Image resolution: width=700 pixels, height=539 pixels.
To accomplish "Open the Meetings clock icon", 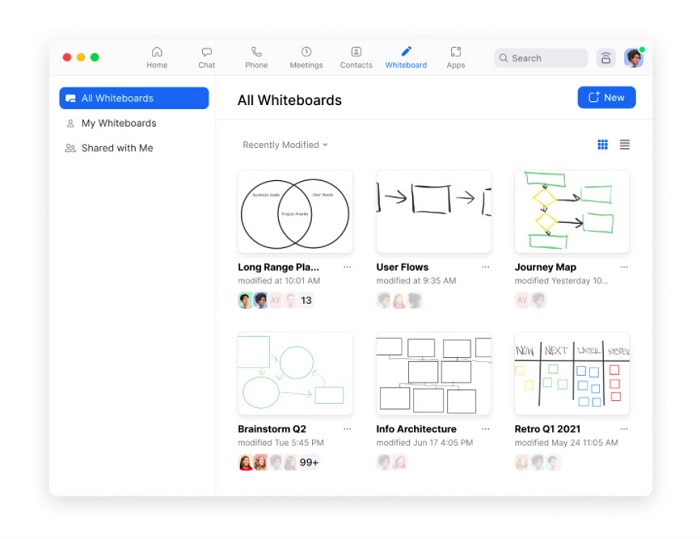I will pos(306,52).
